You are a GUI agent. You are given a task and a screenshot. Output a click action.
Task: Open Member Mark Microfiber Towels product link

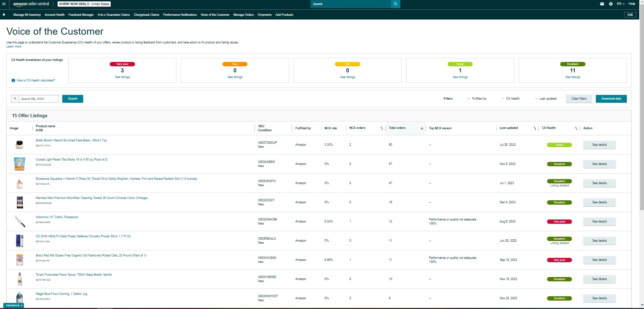coord(92,198)
